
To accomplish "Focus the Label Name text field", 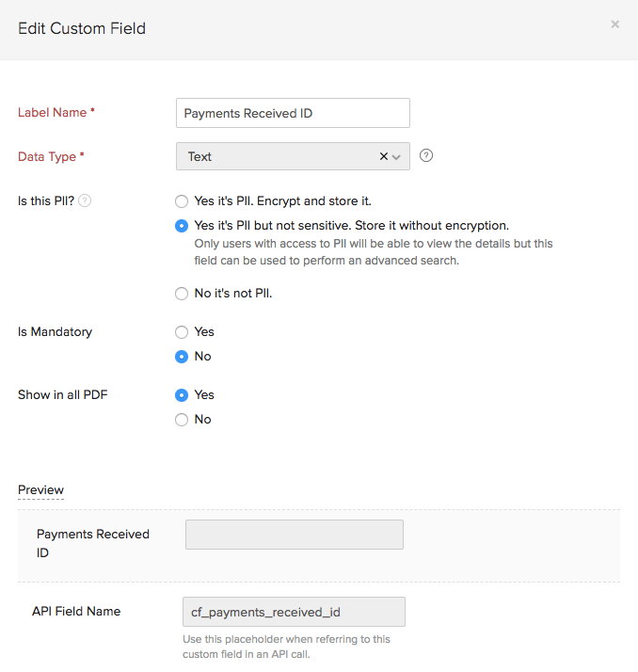I will point(293,113).
